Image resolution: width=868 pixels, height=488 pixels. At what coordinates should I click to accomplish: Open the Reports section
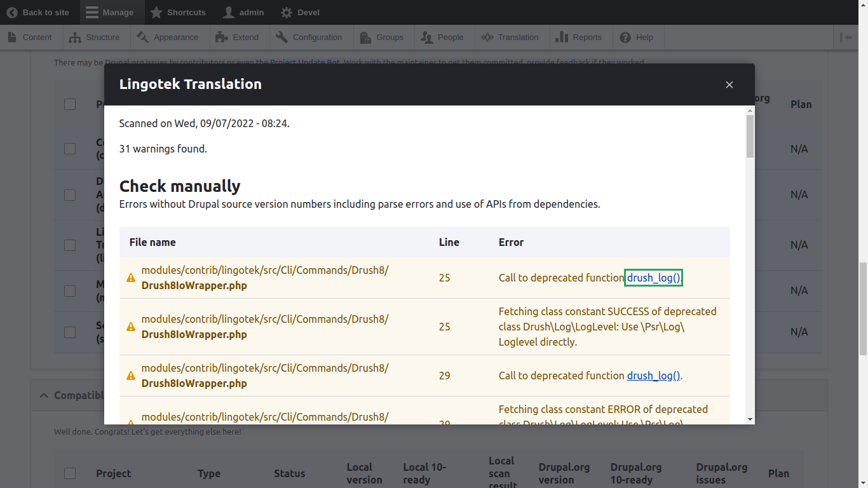pyautogui.click(x=578, y=37)
